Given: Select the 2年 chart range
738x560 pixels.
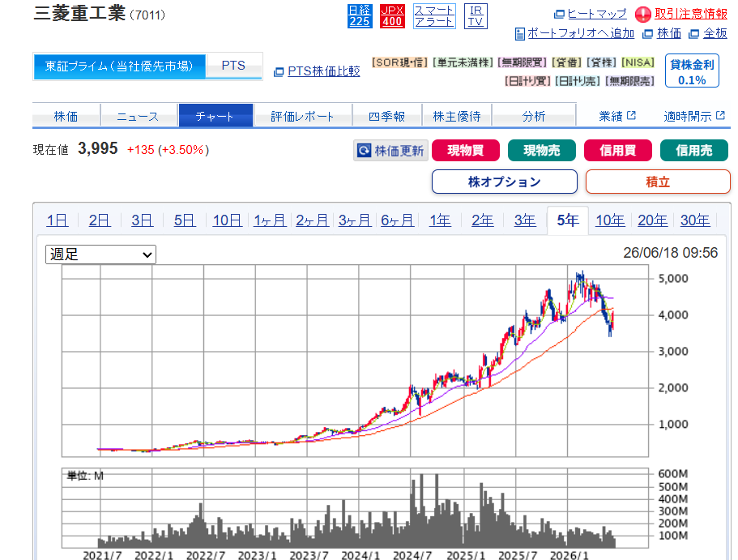Looking at the screenshot, I should [x=483, y=220].
